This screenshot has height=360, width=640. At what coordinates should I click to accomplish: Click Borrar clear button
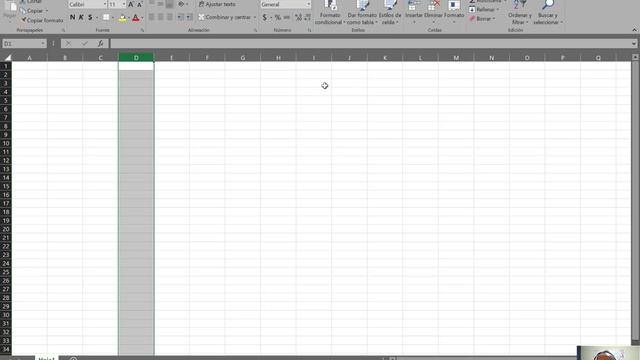[482, 19]
